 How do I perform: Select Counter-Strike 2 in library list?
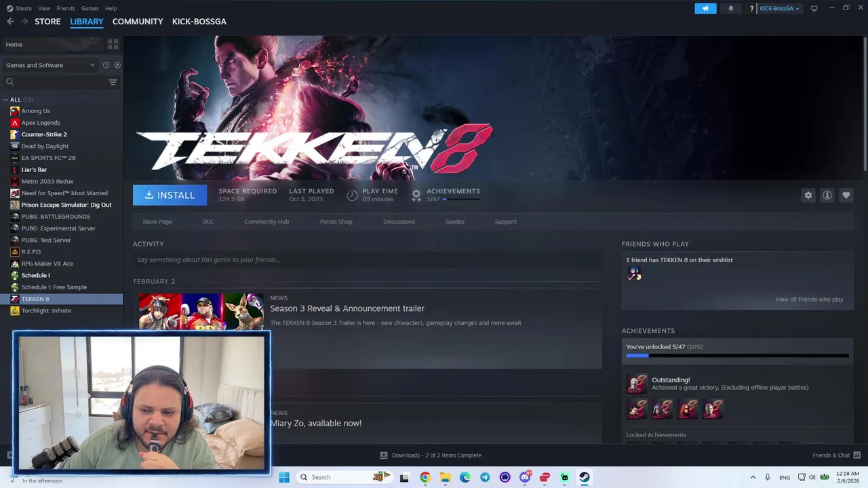coord(44,134)
